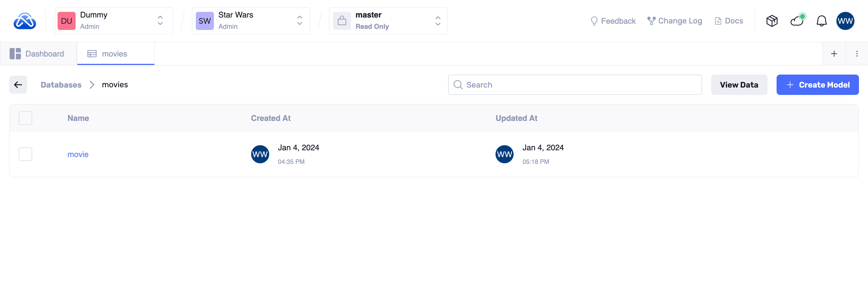Select the movies tab
Viewport: 868px width, 287px height.
[115, 54]
